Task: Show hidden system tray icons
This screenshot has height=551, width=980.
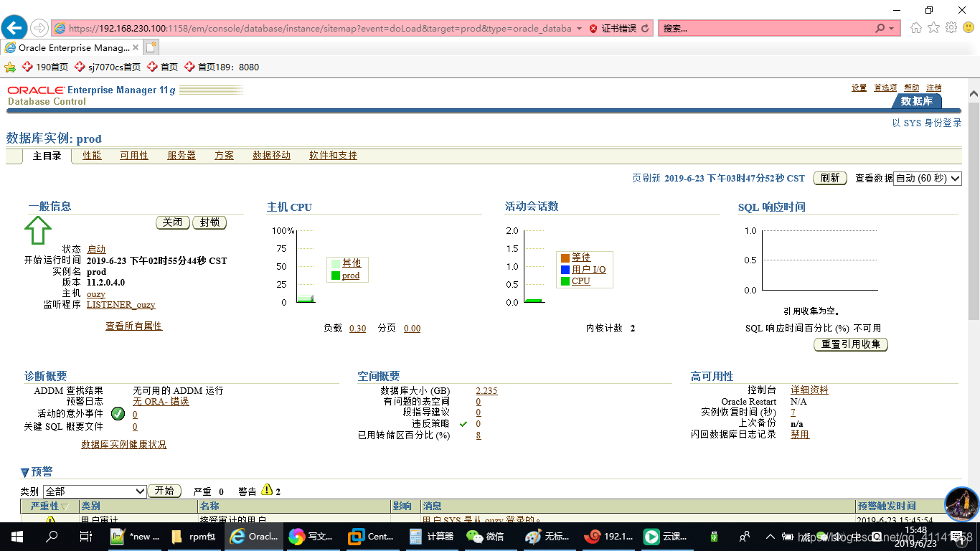Action: [771, 536]
